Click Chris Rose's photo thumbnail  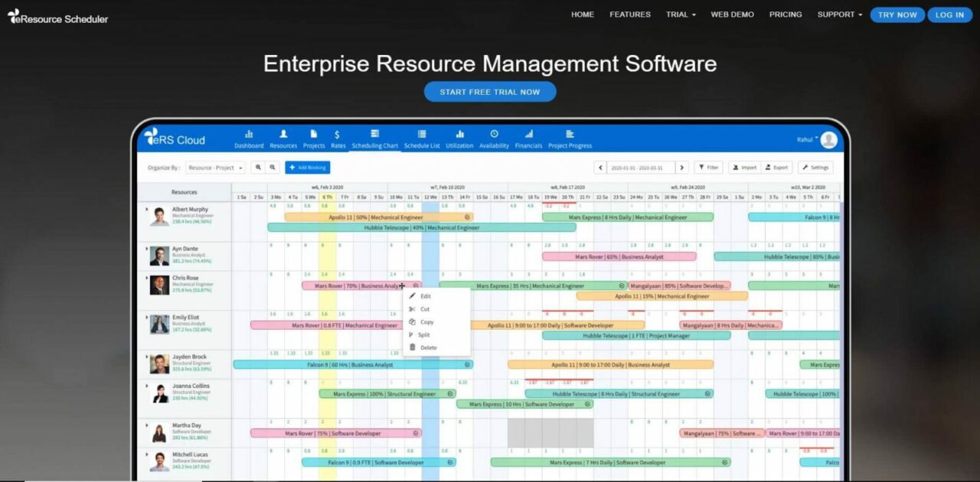coord(159,285)
